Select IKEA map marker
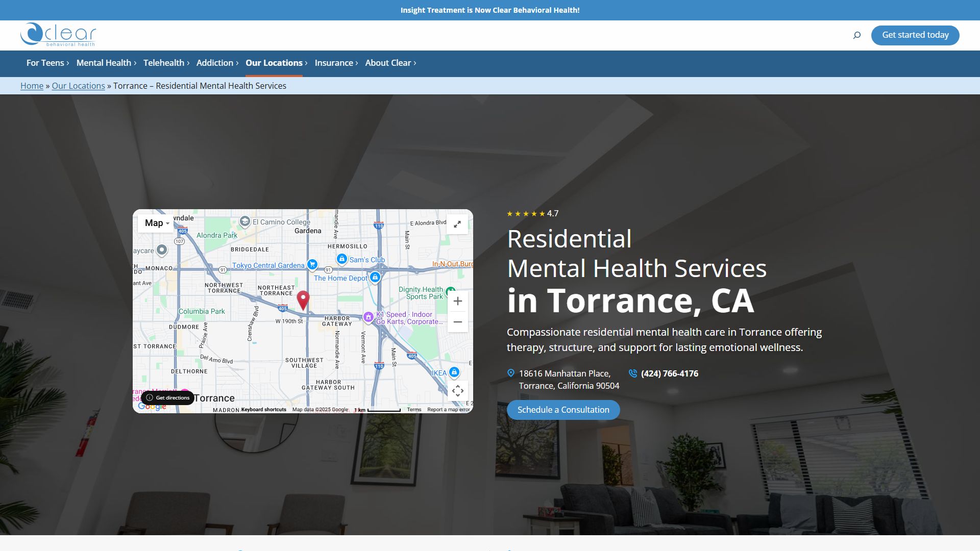Image resolution: width=980 pixels, height=551 pixels. (454, 372)
